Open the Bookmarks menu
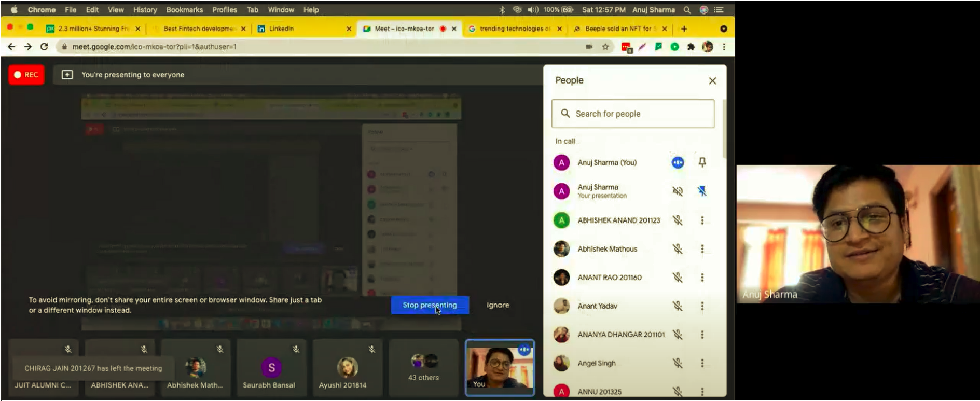This screenshot has width=980, height=401. pyautogui.click(x=184, y=10)
